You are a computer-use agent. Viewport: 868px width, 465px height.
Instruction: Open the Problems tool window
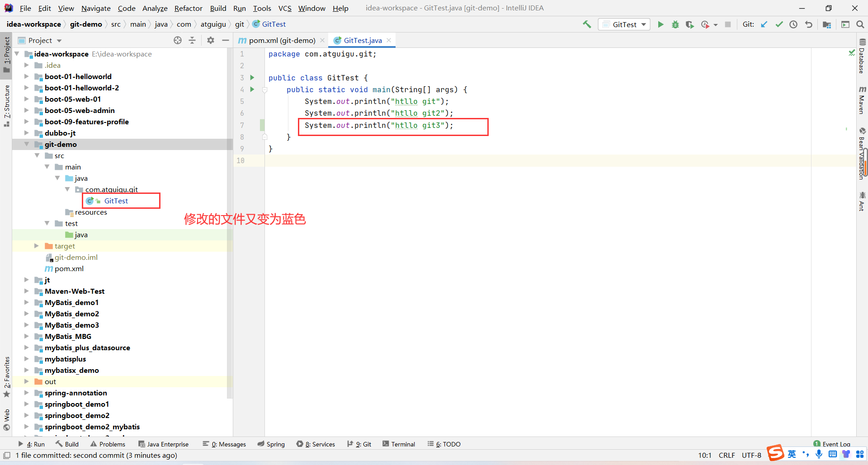[x=108, y=444]
